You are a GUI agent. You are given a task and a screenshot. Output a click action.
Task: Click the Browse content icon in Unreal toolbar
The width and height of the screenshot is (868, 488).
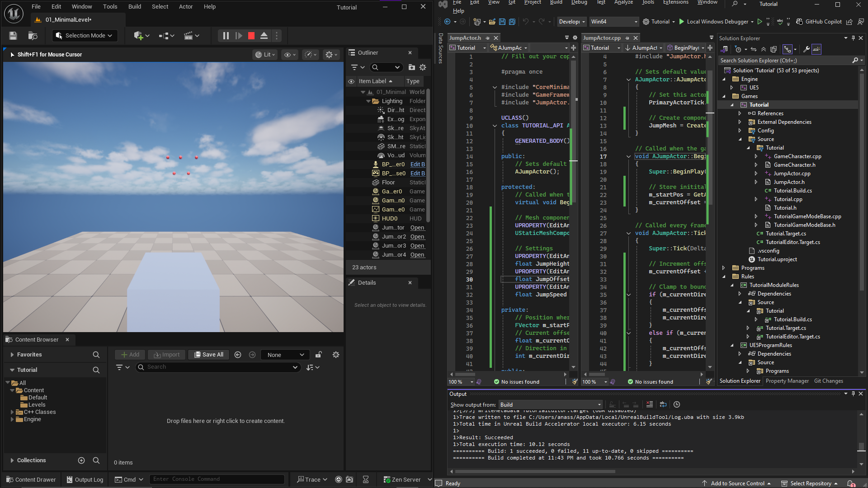coord(33,36)
